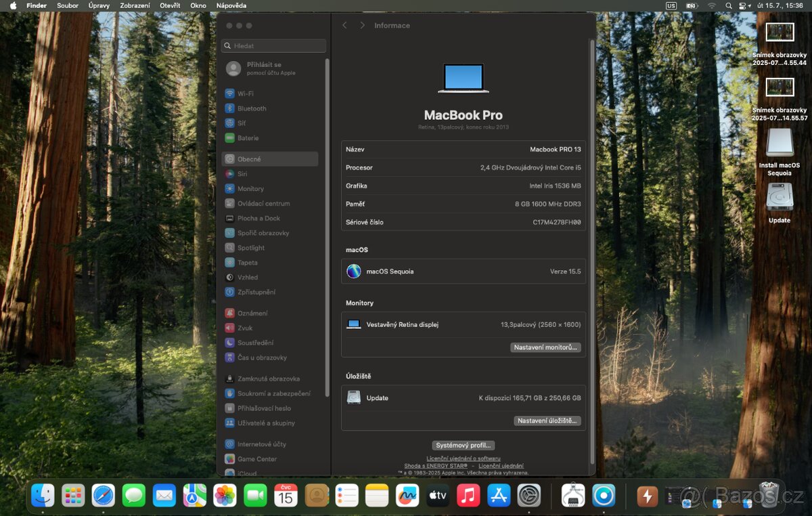Select the Update drive on desktop

[x=780, y=203]
